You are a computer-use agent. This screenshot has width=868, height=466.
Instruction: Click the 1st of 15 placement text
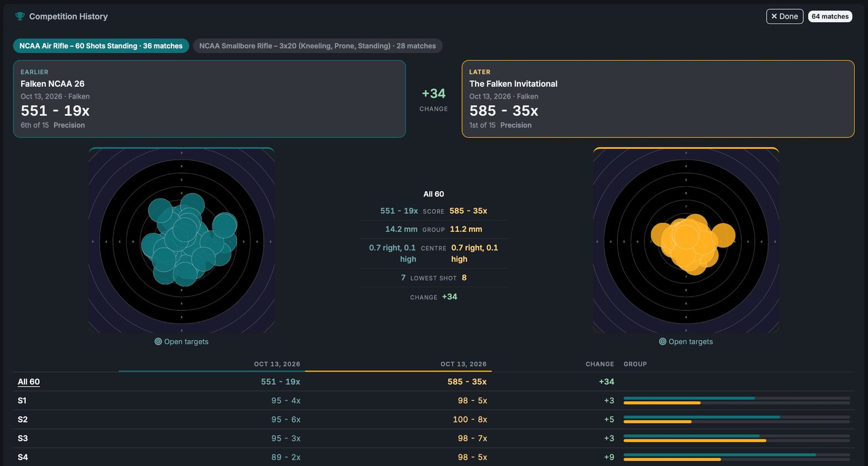(482, 125)
